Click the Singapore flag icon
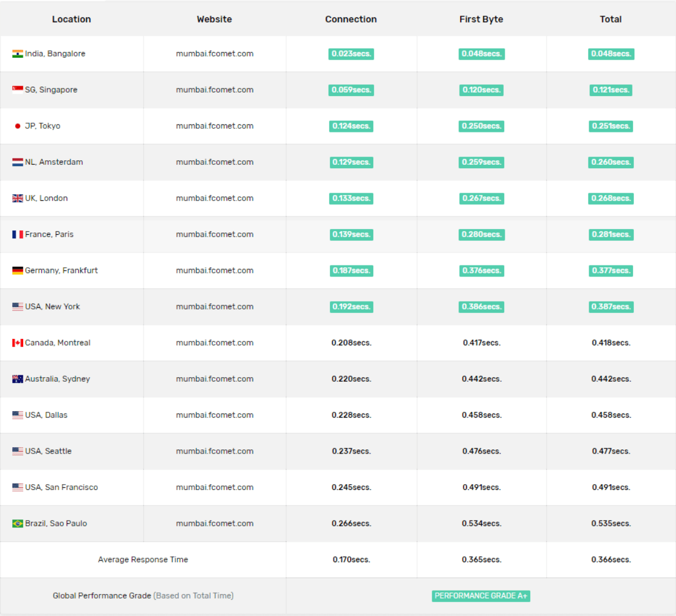Image resolution: width=676 pixels, height=616 pixels. point(17,90)
